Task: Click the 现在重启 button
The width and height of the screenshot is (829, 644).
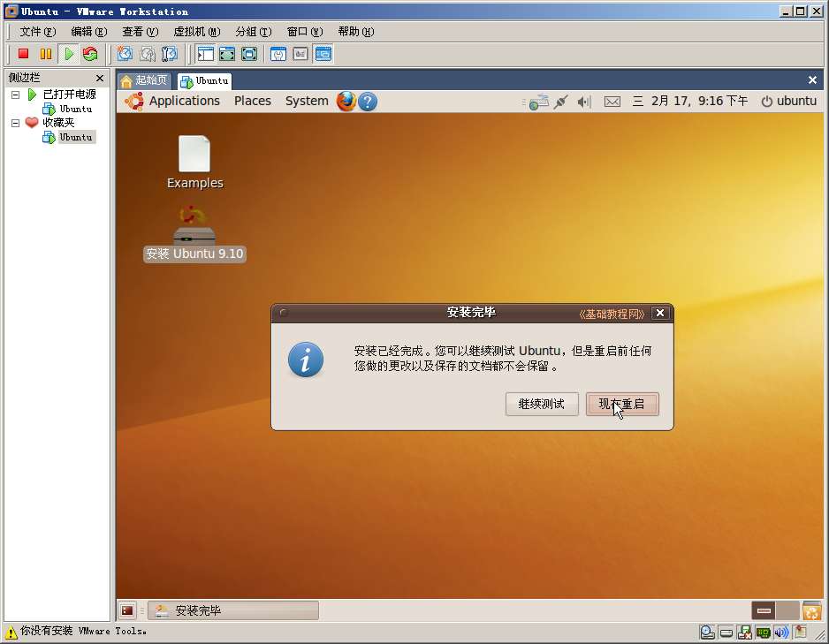Action: [x=622, y=404]
